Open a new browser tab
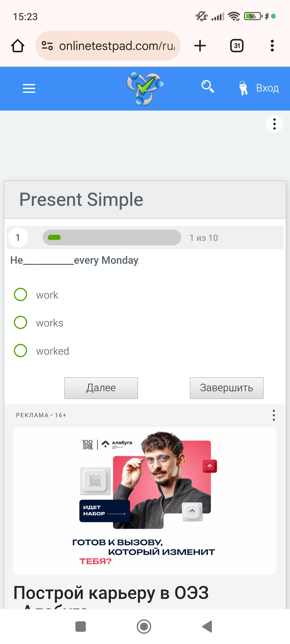 pos(200,46)
